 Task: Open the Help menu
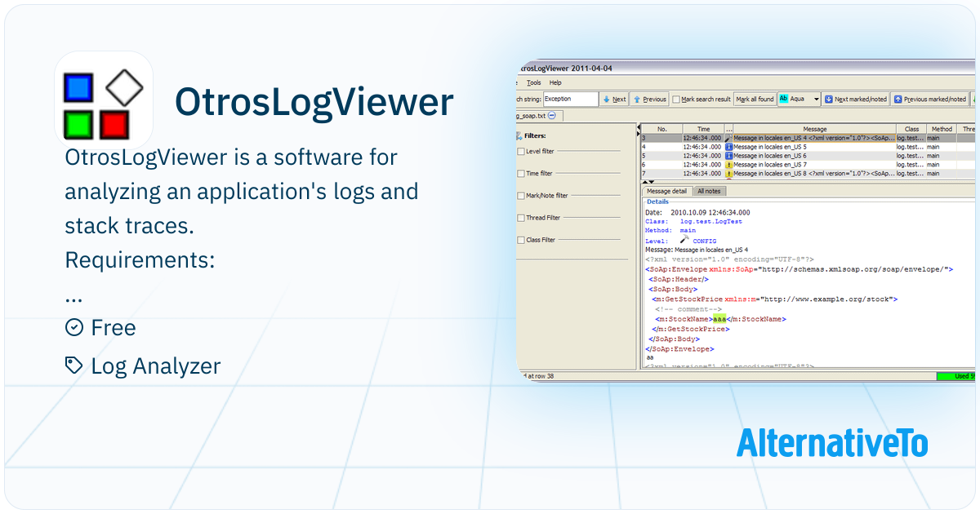(x=555, y=82)
